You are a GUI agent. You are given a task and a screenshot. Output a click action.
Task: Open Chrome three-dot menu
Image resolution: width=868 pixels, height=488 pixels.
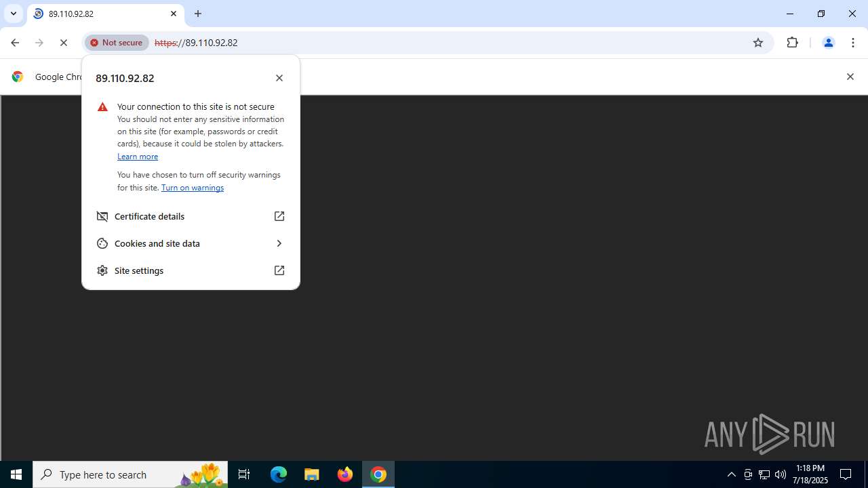[x=853, y=43]
